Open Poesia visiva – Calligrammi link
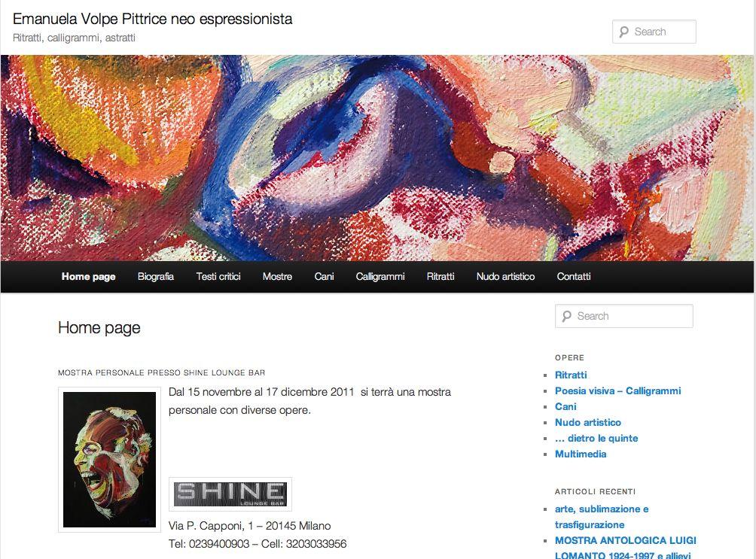The image size is (756, 559). tap(618, 390)
